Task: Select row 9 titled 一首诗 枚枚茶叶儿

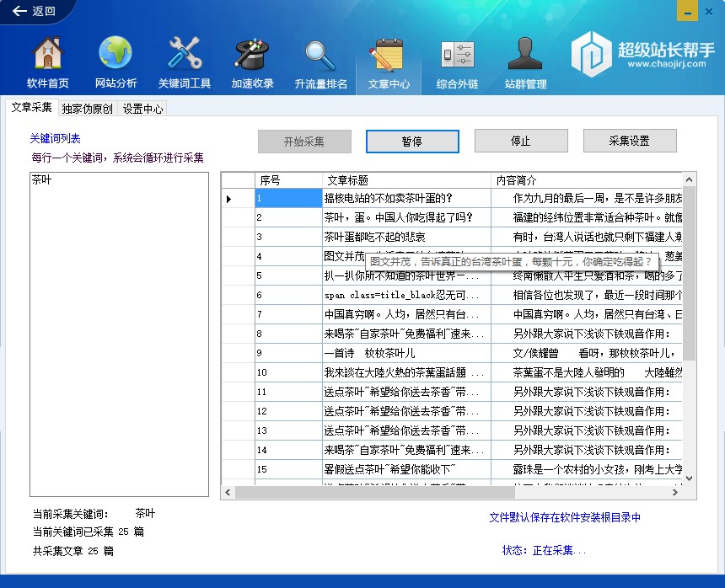Action: [x=405, y=353]
